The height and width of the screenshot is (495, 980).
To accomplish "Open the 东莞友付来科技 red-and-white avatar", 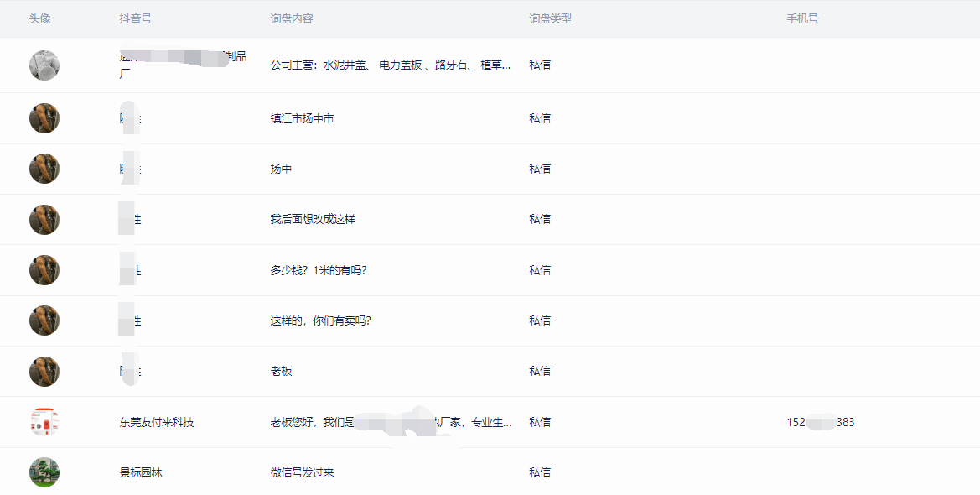I will [44, 422].
